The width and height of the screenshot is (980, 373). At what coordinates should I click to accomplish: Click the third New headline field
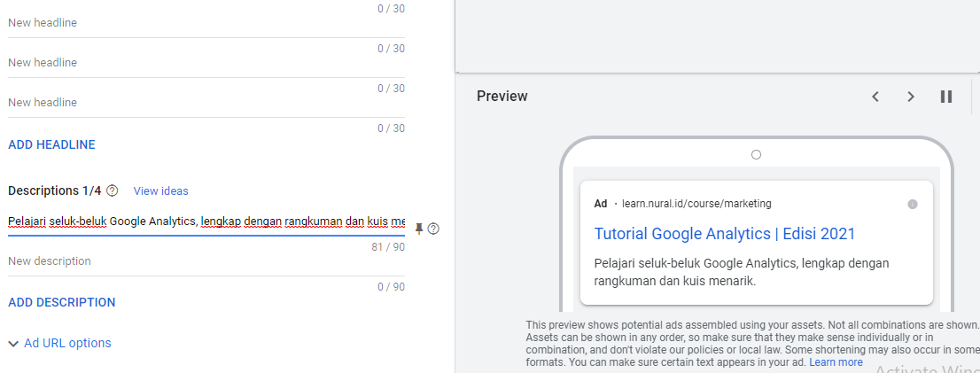(206, 103)
